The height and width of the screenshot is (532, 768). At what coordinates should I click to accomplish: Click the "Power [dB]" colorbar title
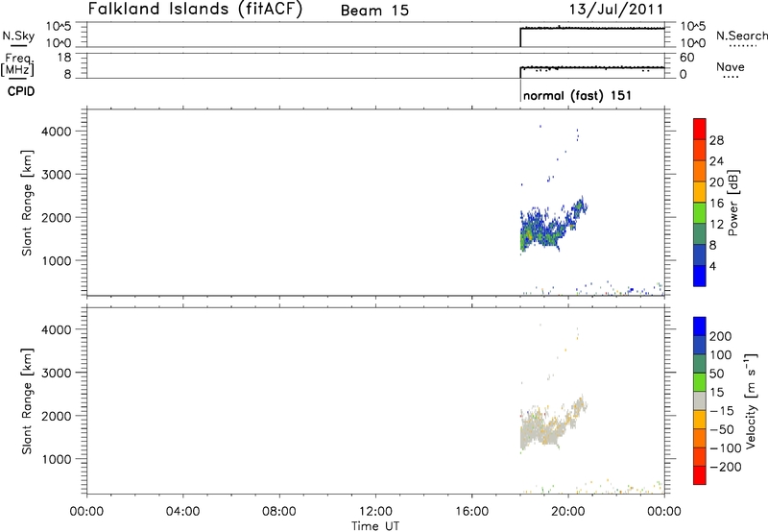coord(733,203)
